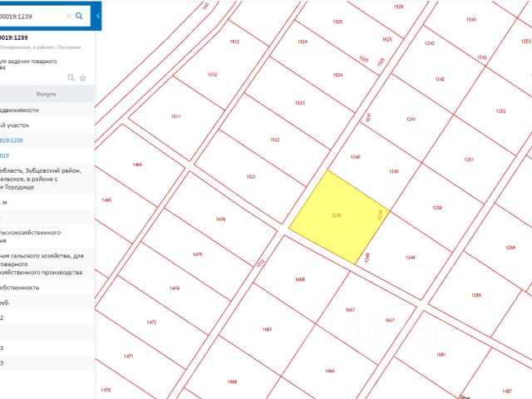Collapse the left info panel chevron
The height and width of the screenshot is (399, 532).
pos(98,16)
